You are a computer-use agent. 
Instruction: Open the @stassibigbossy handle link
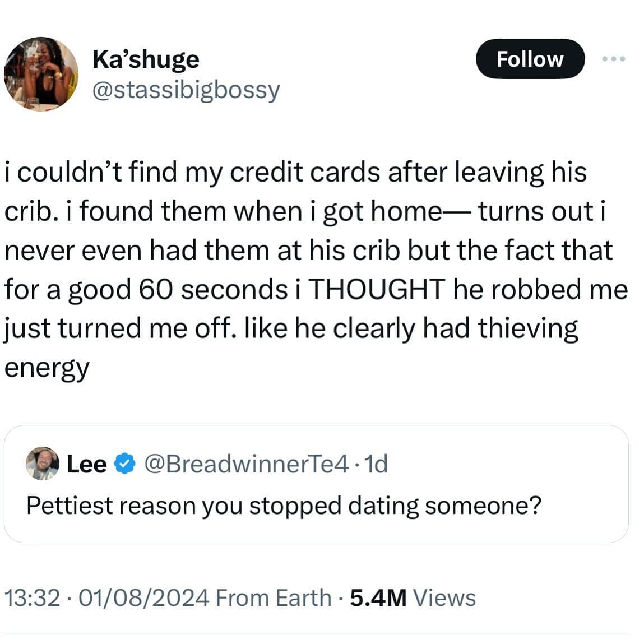click(x=185, y=90)
